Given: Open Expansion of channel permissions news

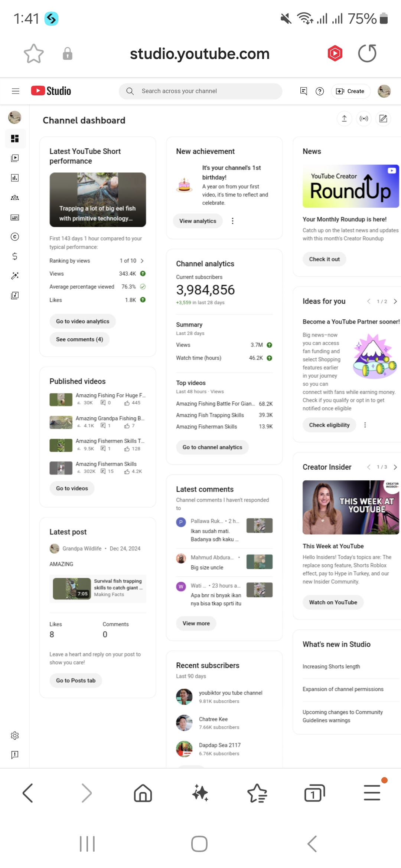Looking at the screenshot, I should (x=343, y=689).
